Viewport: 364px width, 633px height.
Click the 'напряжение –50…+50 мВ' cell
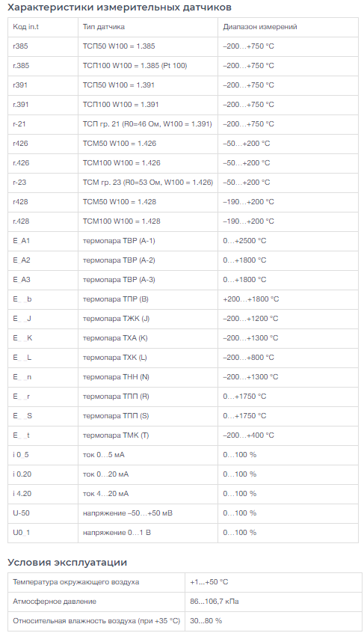tap(148, 513)
